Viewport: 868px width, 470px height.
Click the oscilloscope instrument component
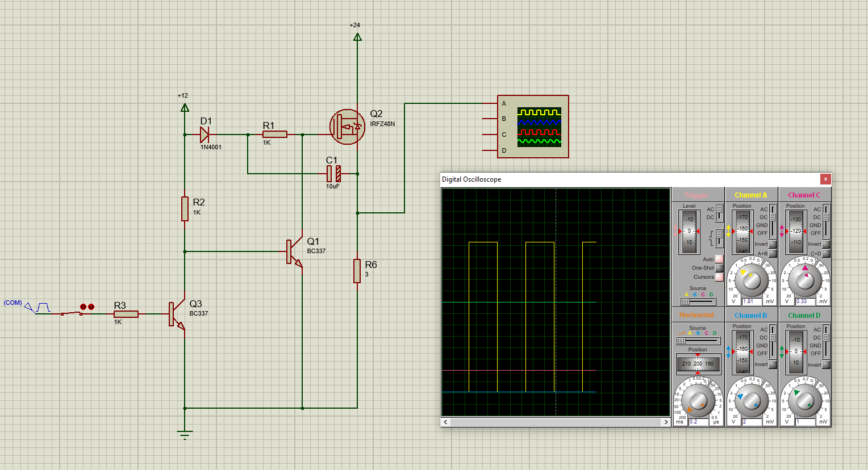pyautogui.click(x=533, y=127)
